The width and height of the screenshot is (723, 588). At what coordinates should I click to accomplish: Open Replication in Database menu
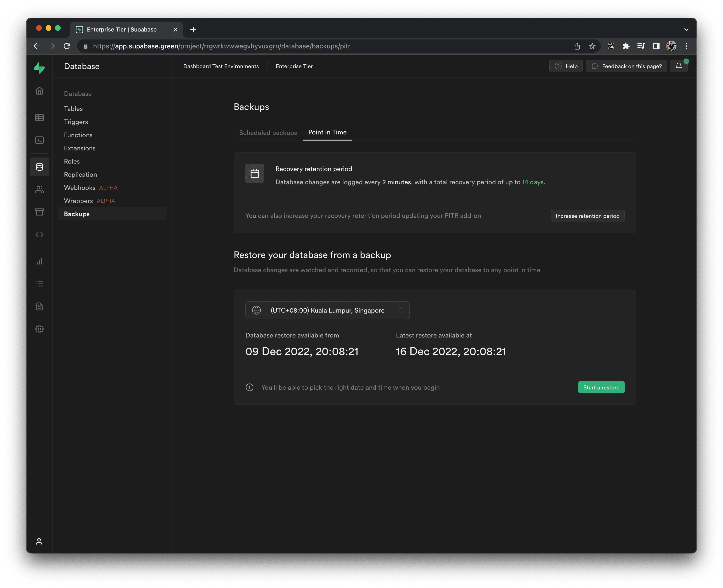(x=80, y=175)
